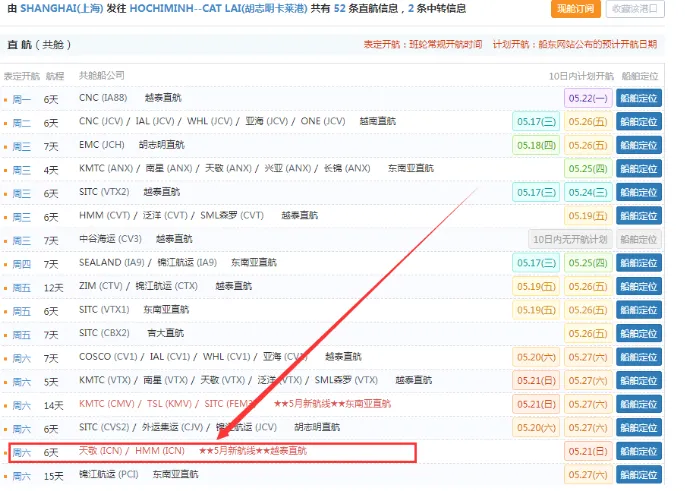Open the SHANGHAI(上海) origin port link

(x=62, y=8)
